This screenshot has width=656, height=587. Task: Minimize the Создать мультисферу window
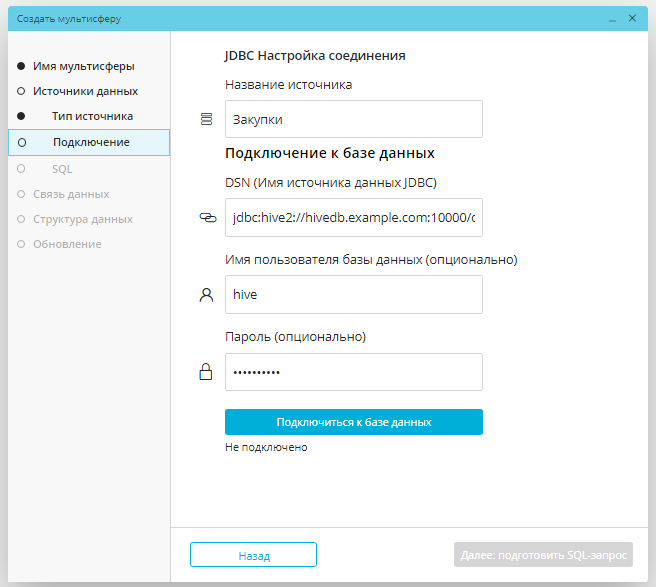pos(612,18)
